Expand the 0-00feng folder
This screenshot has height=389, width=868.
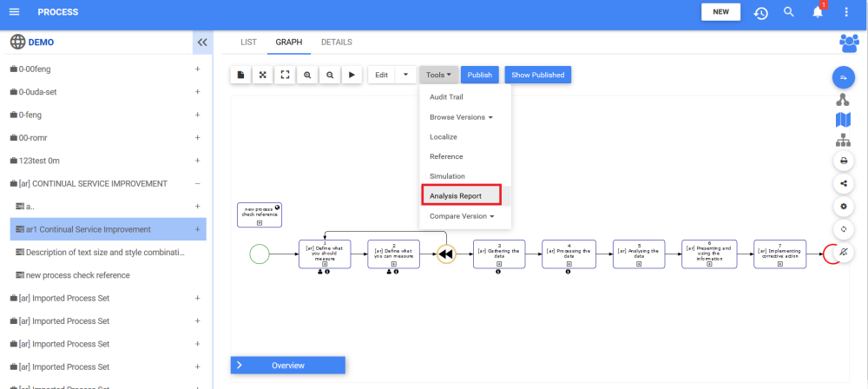pyautogui.click(x=198, y=69)
